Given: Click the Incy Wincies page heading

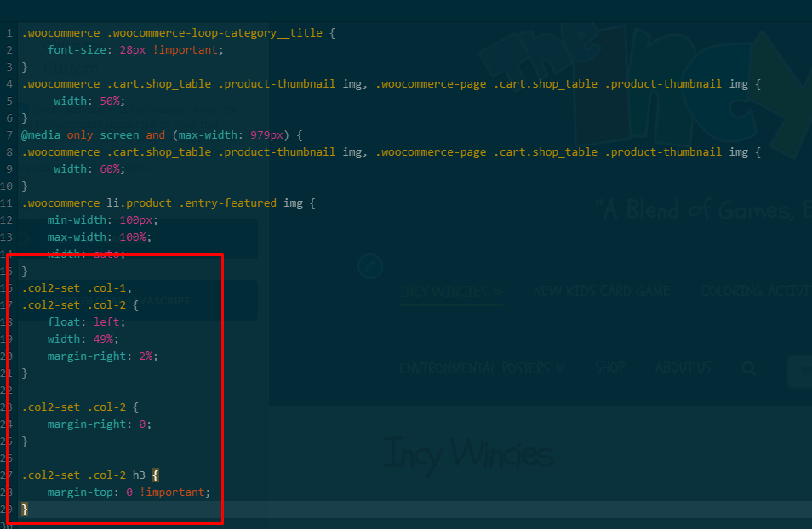Looking at the screenshot, I should point(467,454).
